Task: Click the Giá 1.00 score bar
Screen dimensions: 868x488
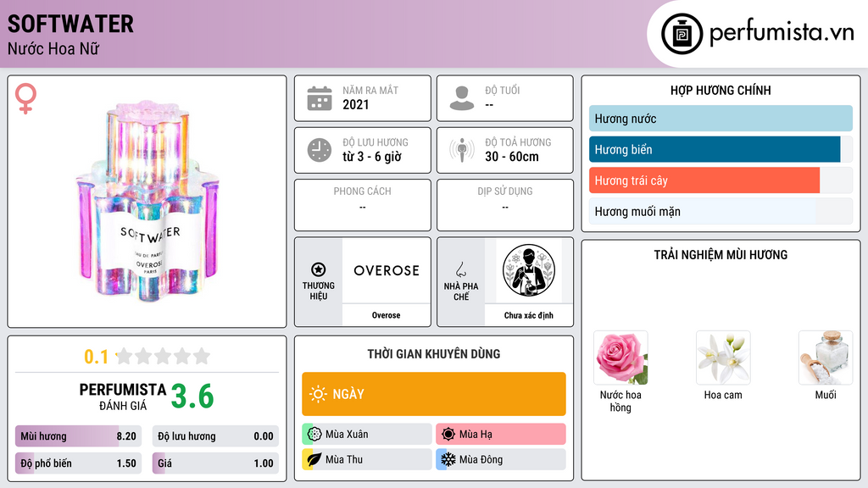Action: pyautogui.click(x=215, y=463)
